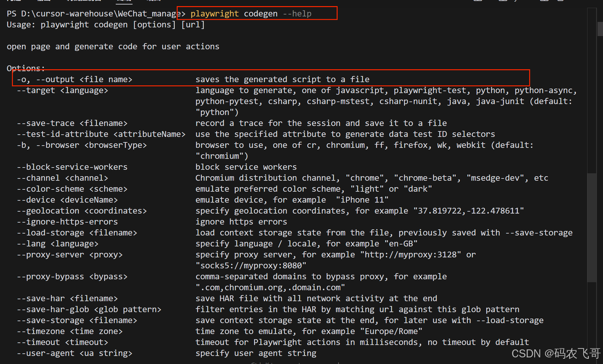Click "emulate preferred color scheme" description

pyautogui.click(x=314, y=189)
